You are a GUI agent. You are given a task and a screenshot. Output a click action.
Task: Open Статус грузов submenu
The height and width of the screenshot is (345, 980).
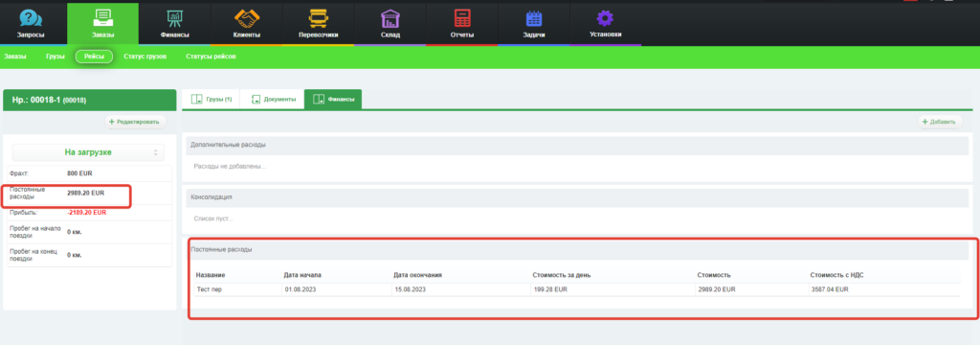[x=145, y=57]
